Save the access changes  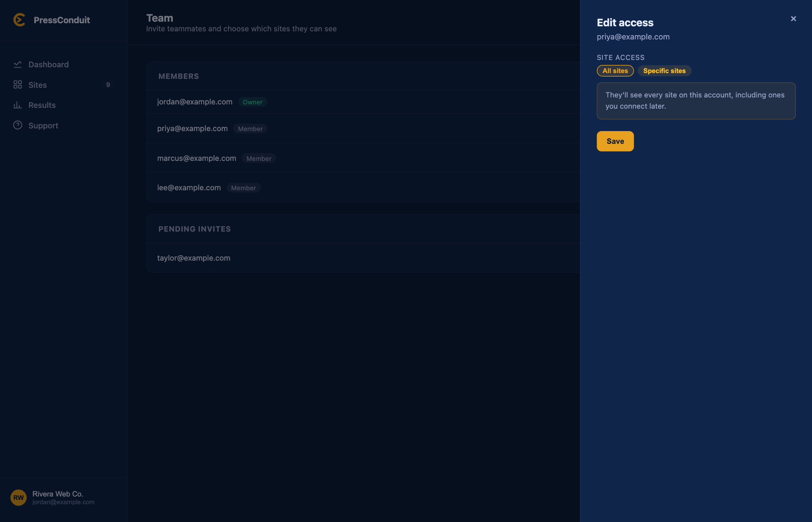(x=615, y=141)
